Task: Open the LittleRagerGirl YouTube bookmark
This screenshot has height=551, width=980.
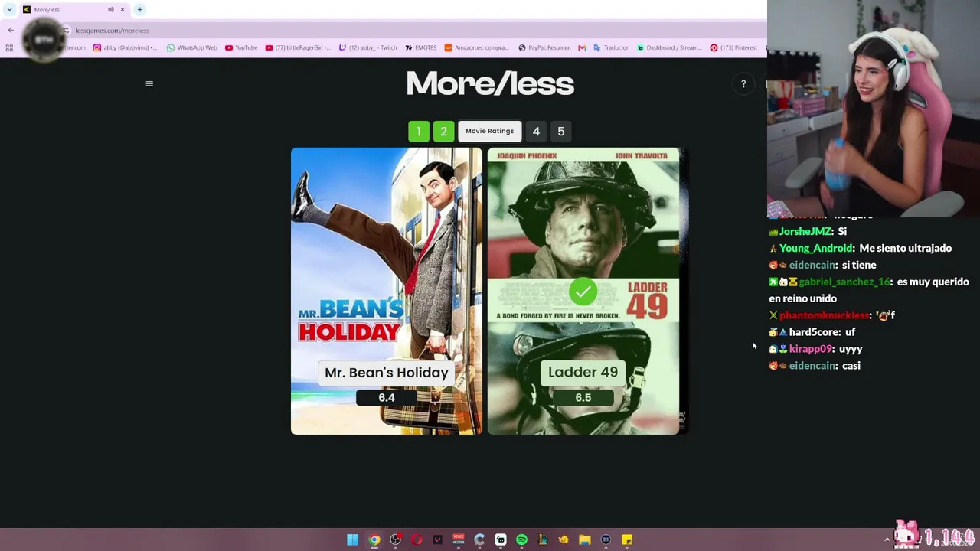Action: 298,47
